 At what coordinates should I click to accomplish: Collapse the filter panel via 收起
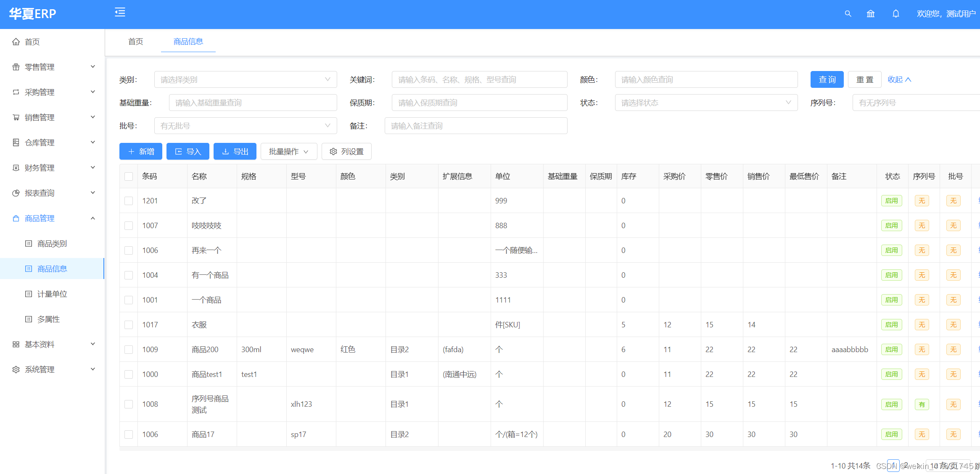pyautogui.click(x=899, y=79)
